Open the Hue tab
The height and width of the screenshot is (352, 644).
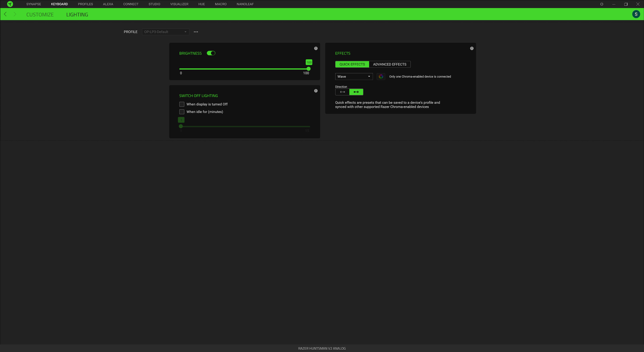[x=202, y=4]
